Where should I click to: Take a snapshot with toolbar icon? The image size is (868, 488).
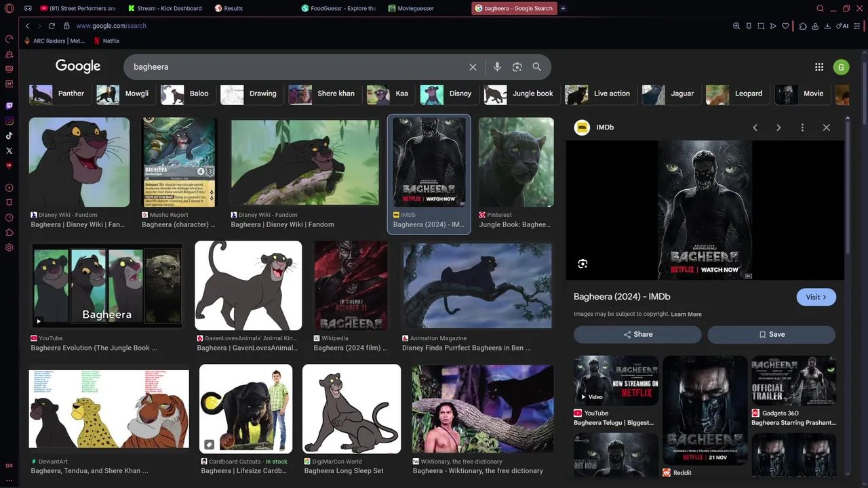761,26
